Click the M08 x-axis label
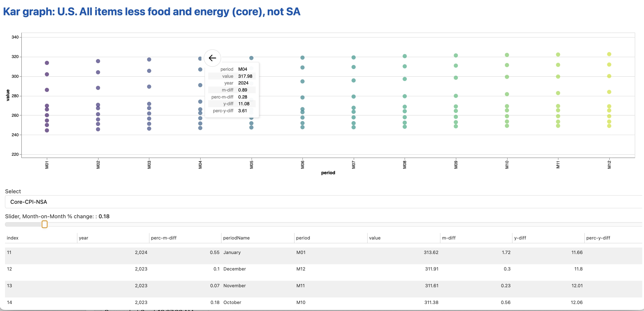Viewport: 644px width, 311px height. click(405, 164)
